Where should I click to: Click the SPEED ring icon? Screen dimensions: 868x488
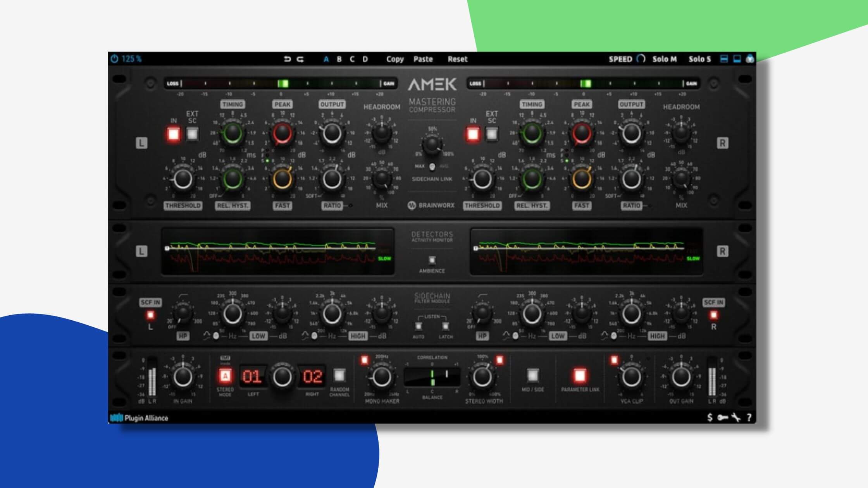click(641, 59)
